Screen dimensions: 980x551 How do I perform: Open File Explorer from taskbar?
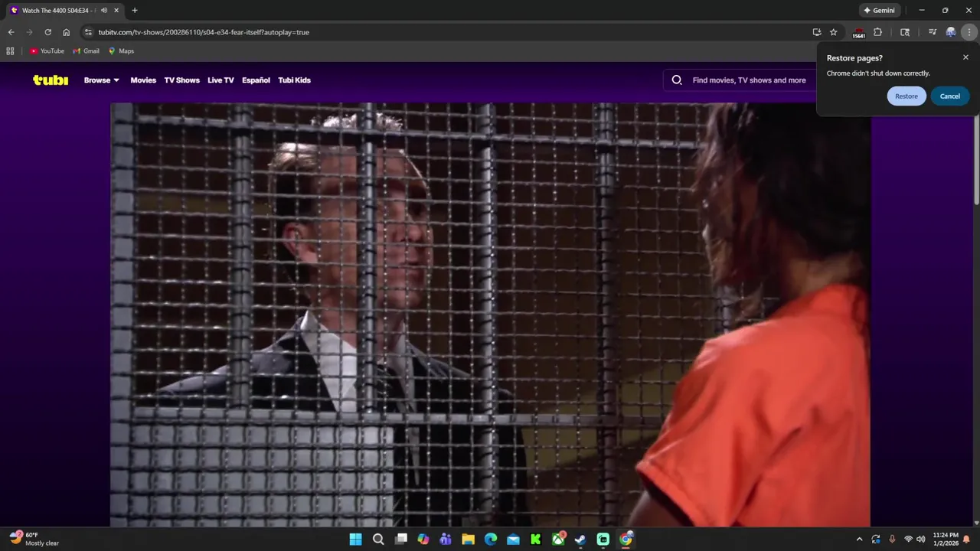468,540
